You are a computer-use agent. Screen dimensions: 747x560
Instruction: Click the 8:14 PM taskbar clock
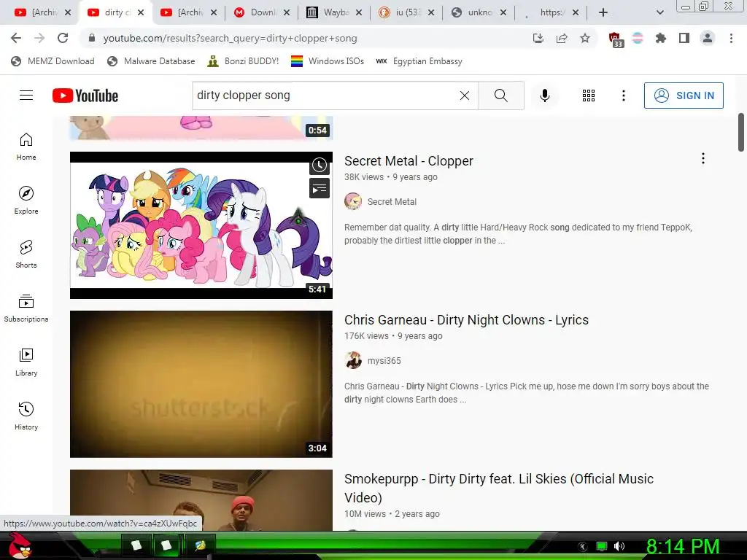(x=683, y=546)
